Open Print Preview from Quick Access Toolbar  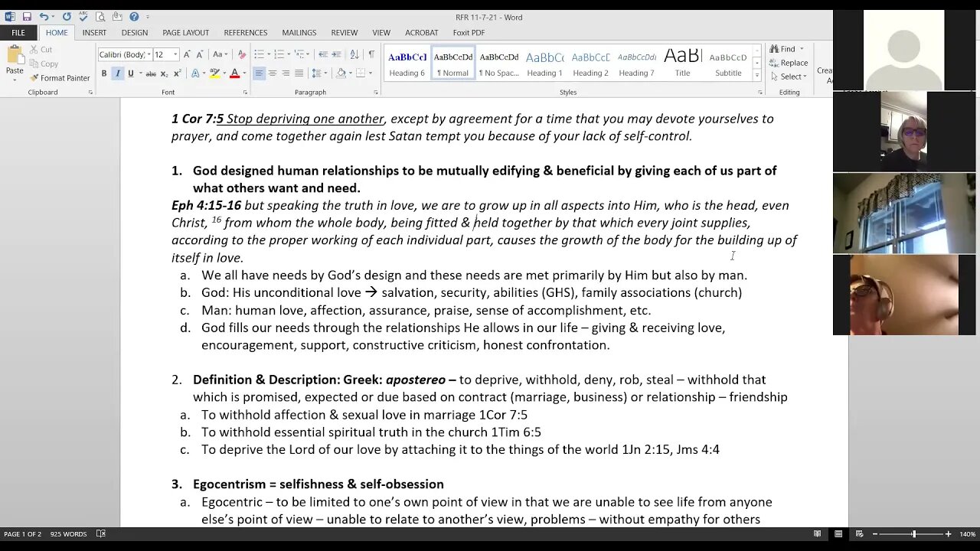pyautogui.click(x=100, y=17)
